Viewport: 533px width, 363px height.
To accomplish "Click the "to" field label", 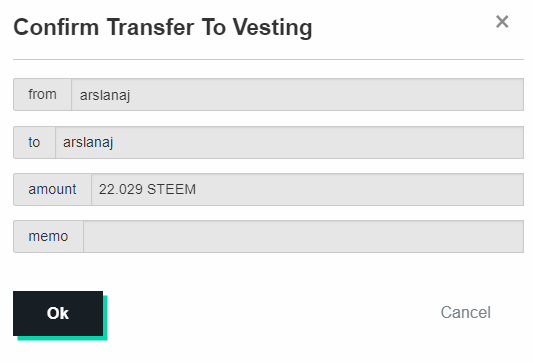I will tap(34, 142).
